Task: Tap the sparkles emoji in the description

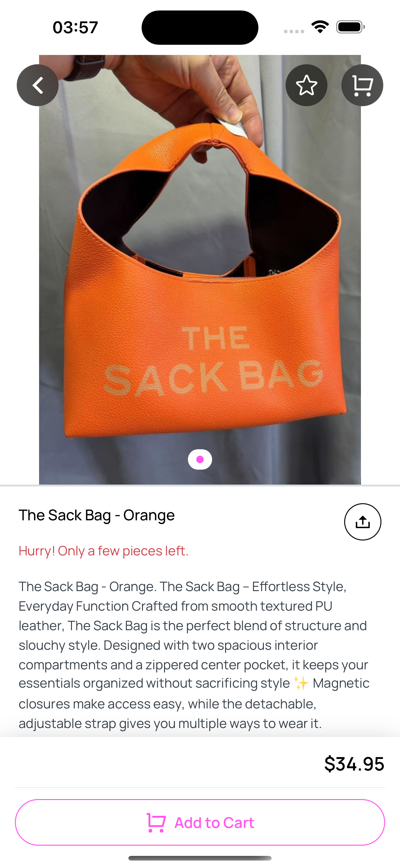Action: [x=301, y=683]
